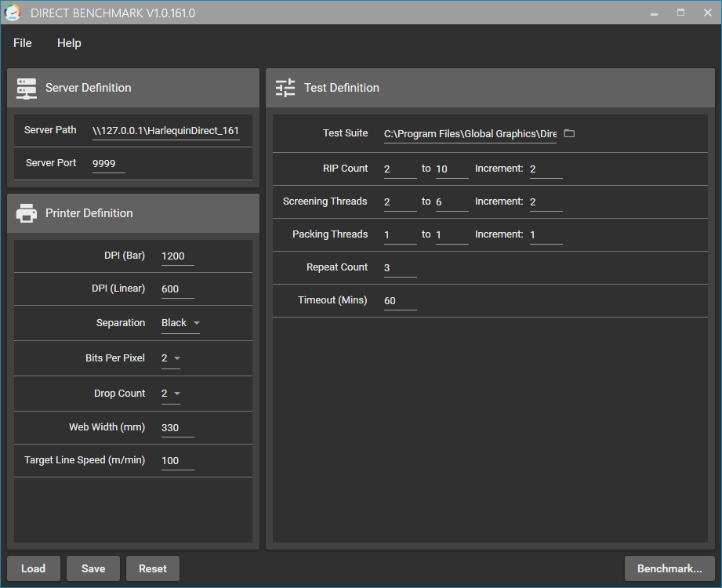This screenshot has width=722, height=588.
Task: Focus the Server Port field
Action: pos(108,163)
